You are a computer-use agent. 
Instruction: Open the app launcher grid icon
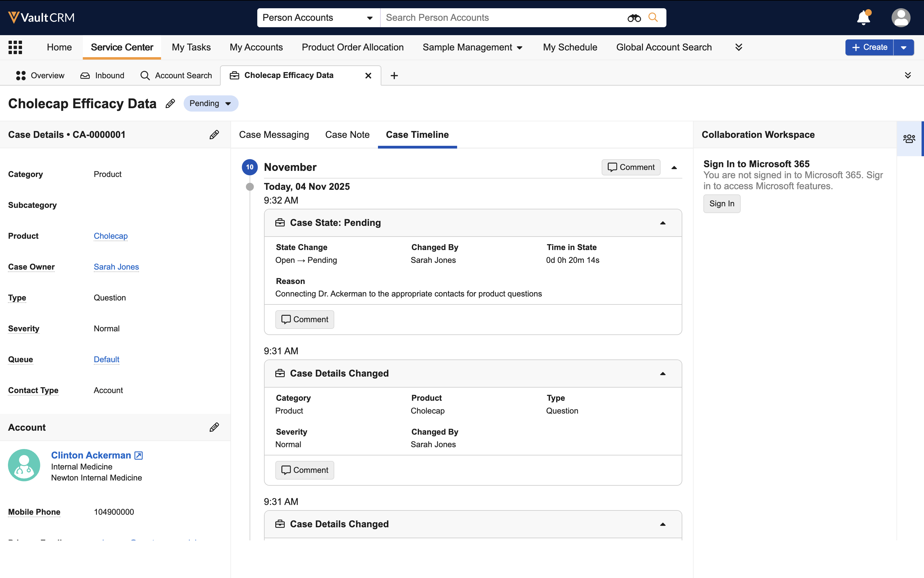[x=15, y=47]
